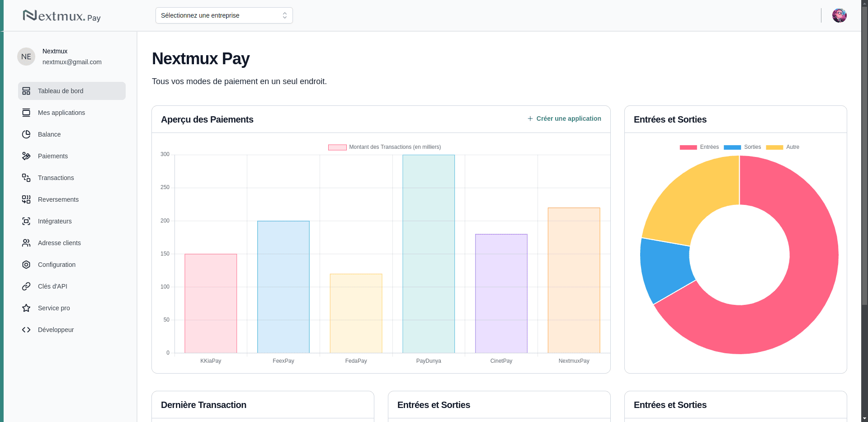The width and height of the screenshot is (868, 422).
Task: Toggle the Montant des Transactions legend swatch
Action: coord(337,147)
